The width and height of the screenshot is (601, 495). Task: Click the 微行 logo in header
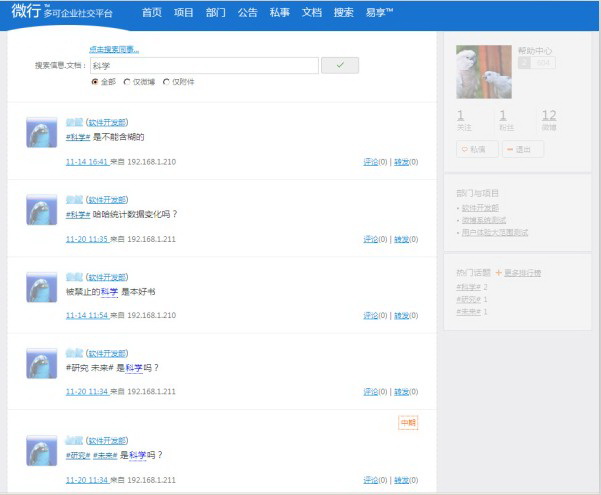click(x=26, y=11)
